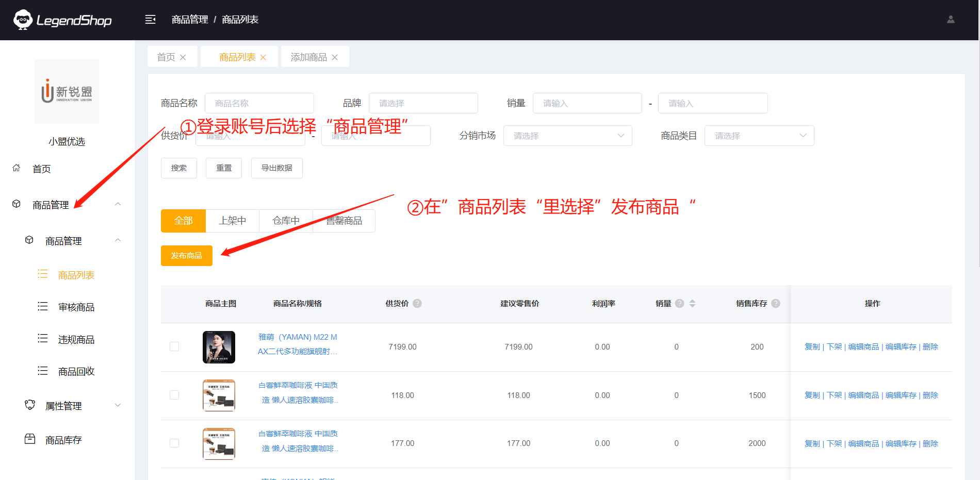980x480 pixels.
Task: Close the 添加商品 tab with its X
Action: (x=335, y=57)
